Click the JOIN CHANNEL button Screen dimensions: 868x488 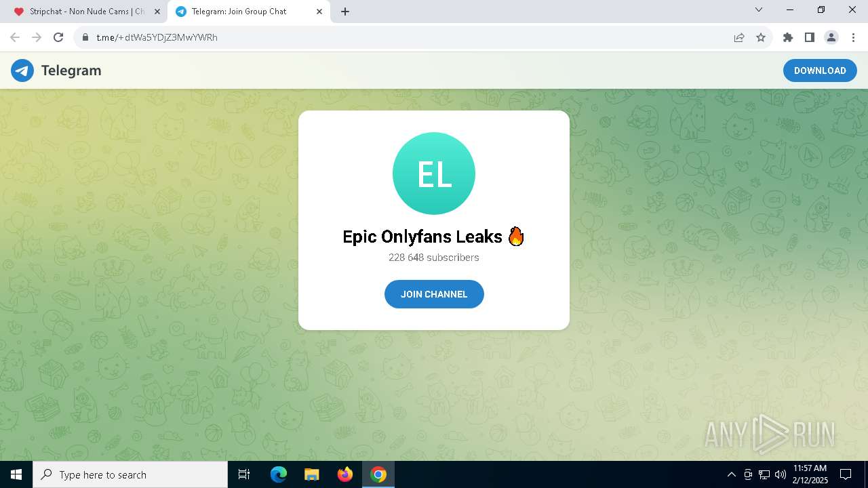[x=434, y=294]
